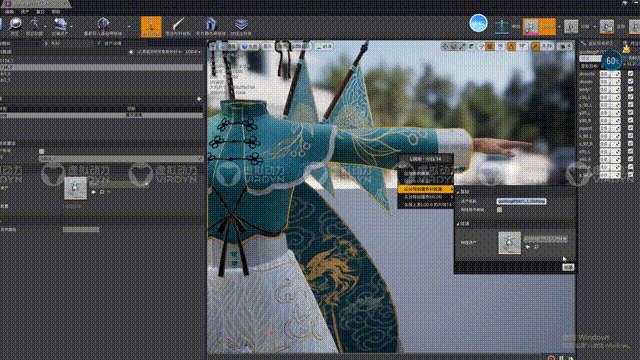
Task: Toggle the checkbox on the jipen1 morph target row
Action: pyautogui.click(x=630, y=128)
